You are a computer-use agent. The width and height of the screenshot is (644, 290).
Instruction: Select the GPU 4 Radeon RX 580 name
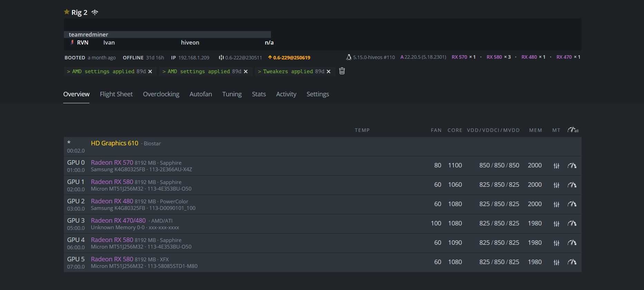click(112, 240)
